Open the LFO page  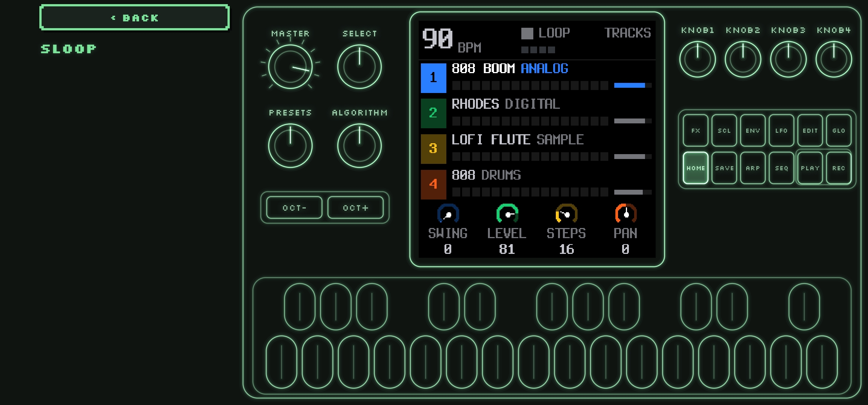(x=781, y=130)
